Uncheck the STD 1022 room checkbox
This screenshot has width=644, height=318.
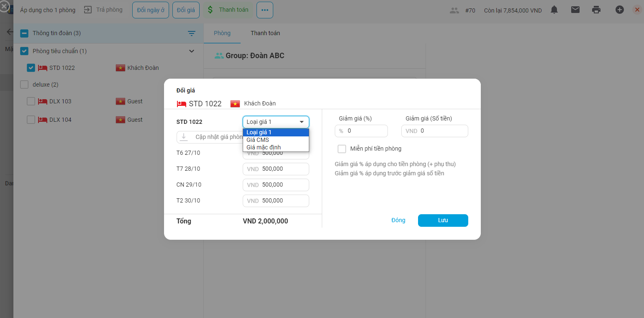coord(31,68)
